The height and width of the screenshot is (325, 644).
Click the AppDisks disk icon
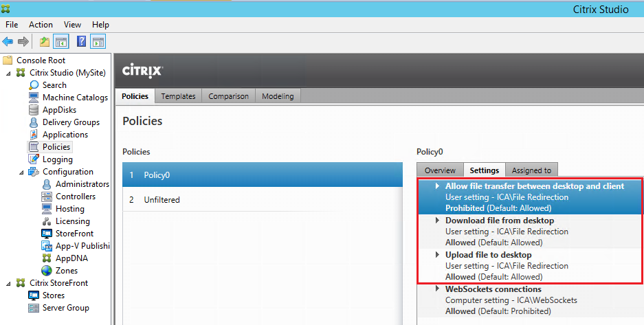click(34, 109)
